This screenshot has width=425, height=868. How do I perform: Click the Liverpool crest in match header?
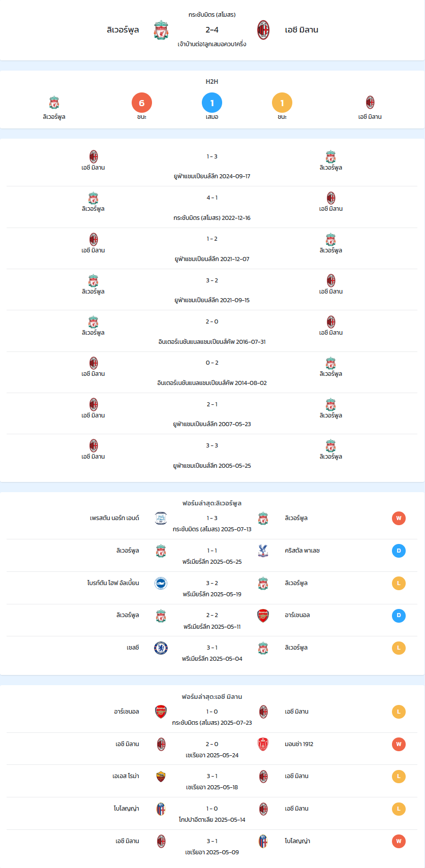click(161, 30)
